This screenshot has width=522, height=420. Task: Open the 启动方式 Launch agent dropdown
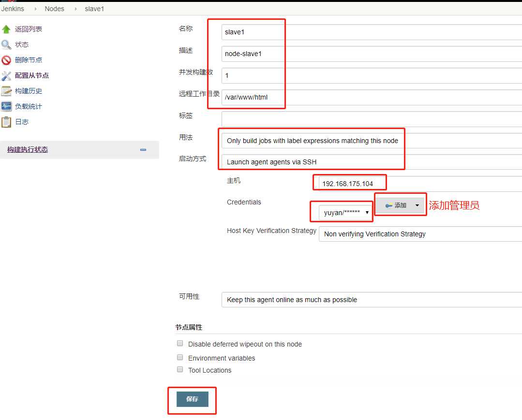coord(372,162)
